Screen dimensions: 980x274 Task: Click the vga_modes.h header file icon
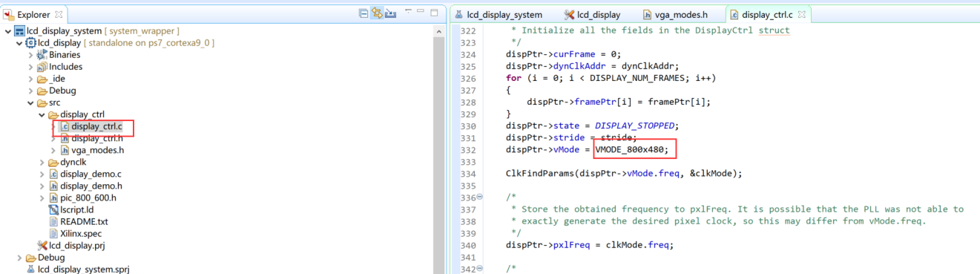click(65, 150)
